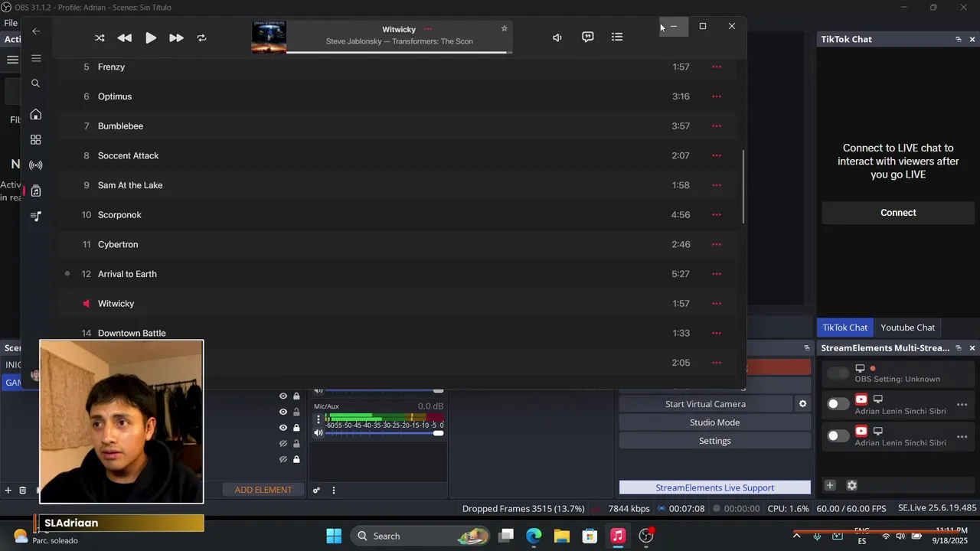Click ADD ELEMENT in sources panel

pos(263,490)
